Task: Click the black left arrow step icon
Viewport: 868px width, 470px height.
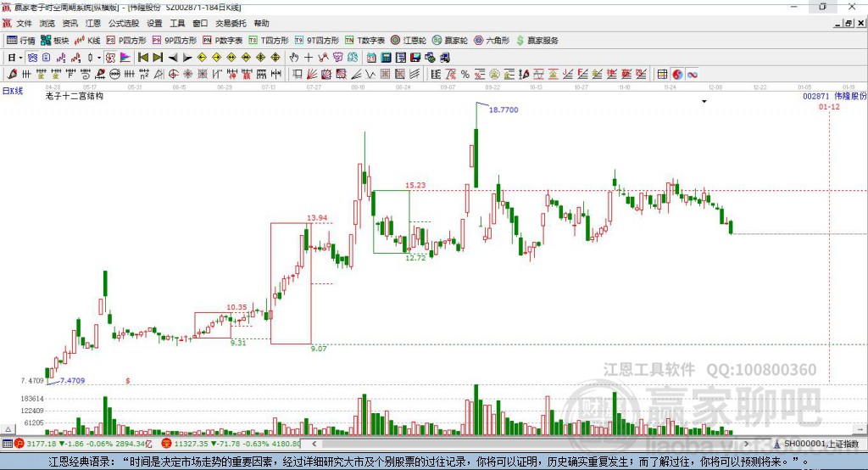Action: tap(173, 58)
